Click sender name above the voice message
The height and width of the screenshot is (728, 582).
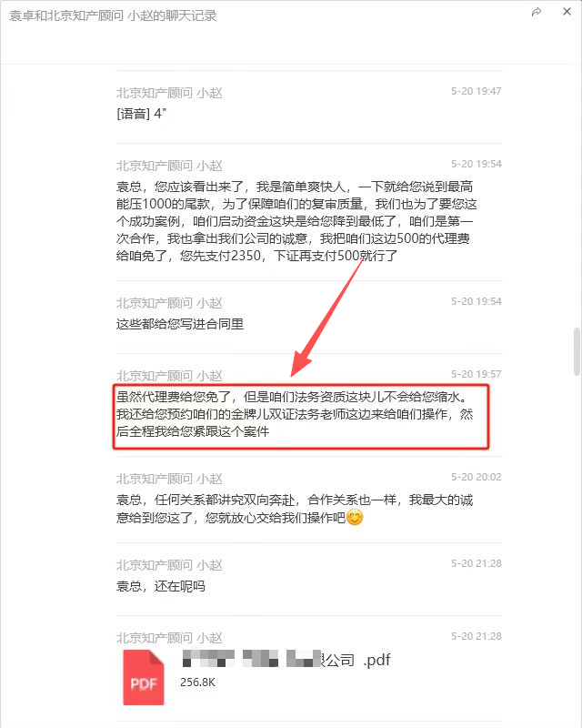click(x=169, y=93)
